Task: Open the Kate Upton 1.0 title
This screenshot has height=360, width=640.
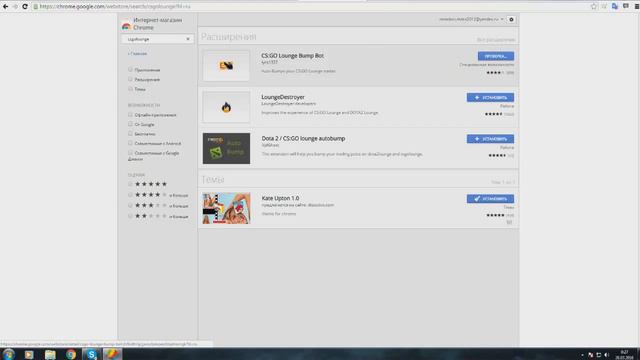Action: (280, 198)
